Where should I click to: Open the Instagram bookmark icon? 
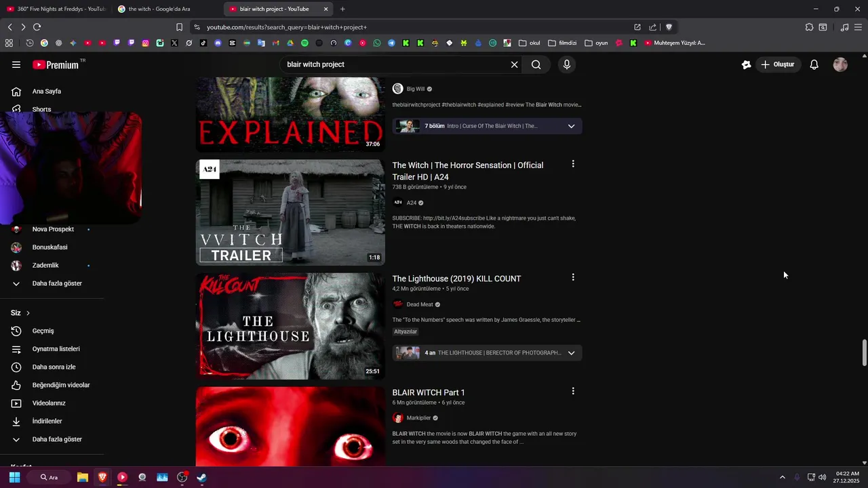click(145, 43)
